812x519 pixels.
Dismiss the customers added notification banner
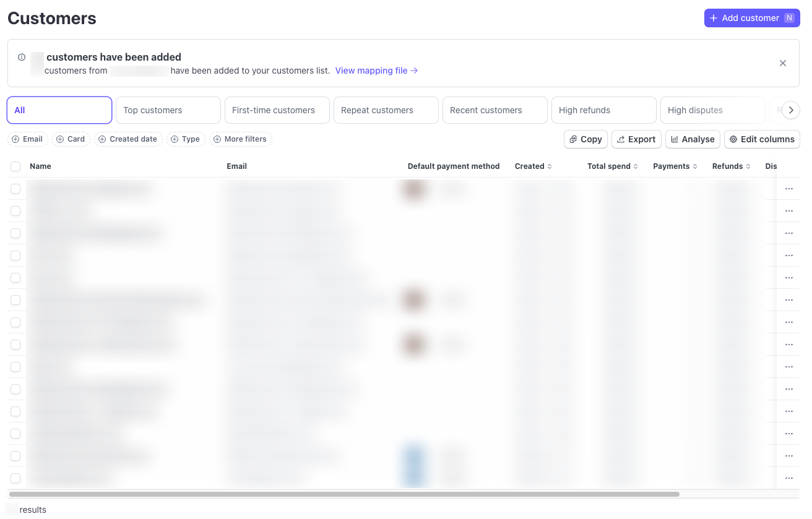pyautogui.click(x=783, y=63)
